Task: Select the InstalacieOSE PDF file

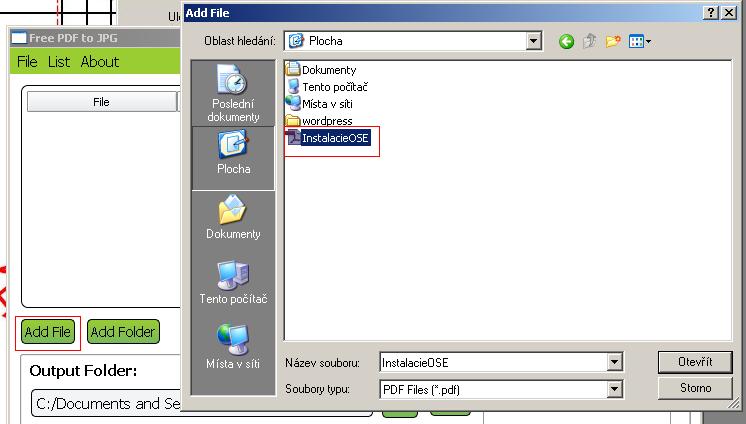Action: 328,138
